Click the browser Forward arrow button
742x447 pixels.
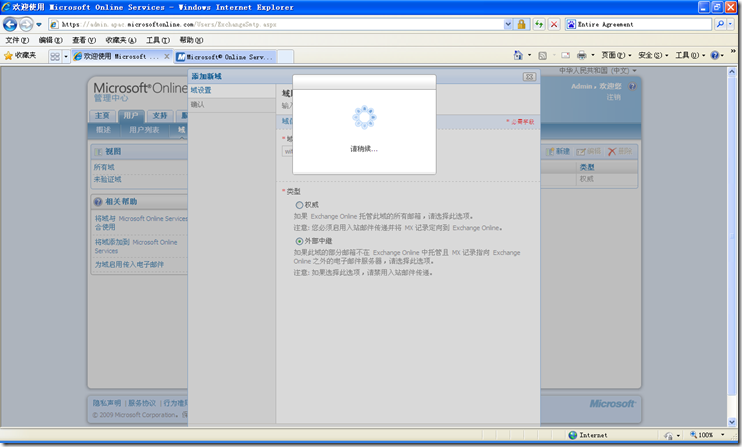(x=26, y=24)
